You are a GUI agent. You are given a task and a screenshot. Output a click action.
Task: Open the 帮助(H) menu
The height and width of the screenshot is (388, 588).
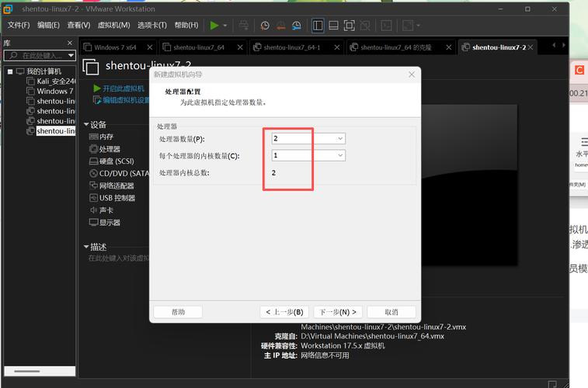pos(186,25)
